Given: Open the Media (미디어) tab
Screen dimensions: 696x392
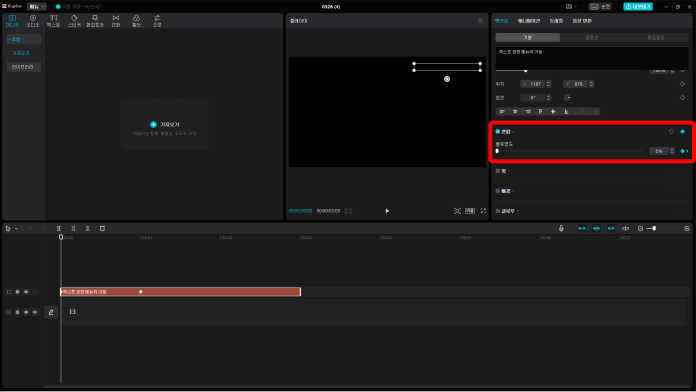Looking at the screenshot, I should (x=12, y=21).
